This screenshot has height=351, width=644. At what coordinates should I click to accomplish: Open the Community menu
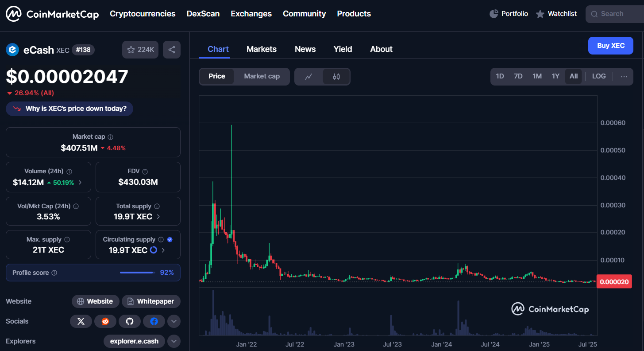pyautogui.click(x=305, y=14)
